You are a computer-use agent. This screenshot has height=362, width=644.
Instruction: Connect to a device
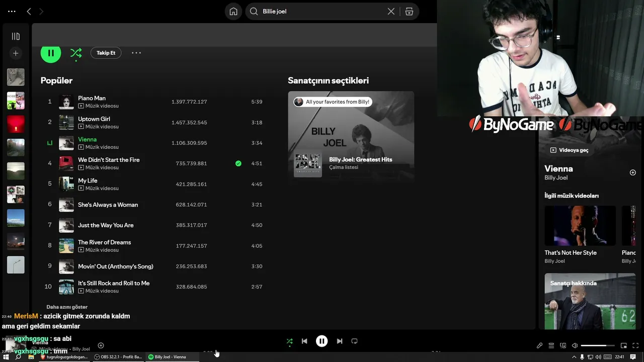coord(563,345)
